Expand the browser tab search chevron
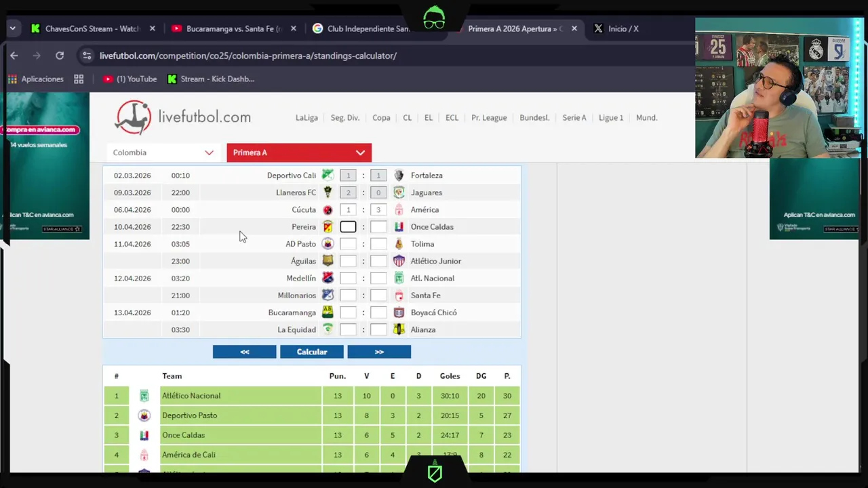This screenshot has height=488, width=868. pos(12,28)
